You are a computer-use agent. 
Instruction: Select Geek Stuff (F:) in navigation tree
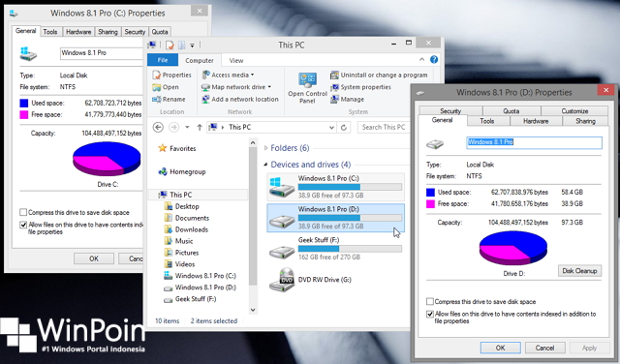tap(191, 299)
